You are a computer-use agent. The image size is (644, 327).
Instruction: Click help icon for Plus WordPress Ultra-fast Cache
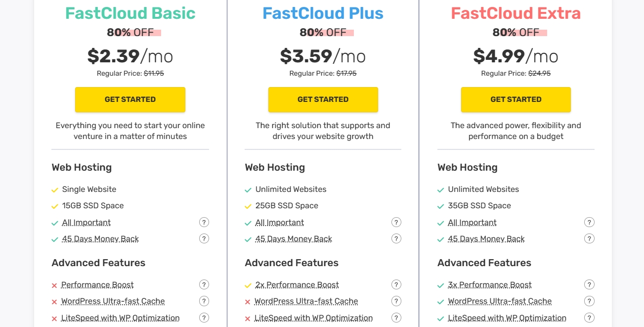pyautogui.click(x=396, y=301)
